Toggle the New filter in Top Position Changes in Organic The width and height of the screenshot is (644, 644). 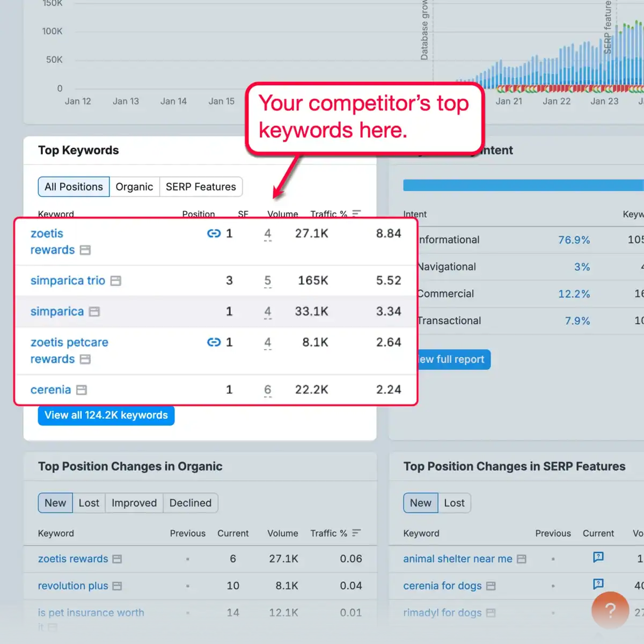(55, 503)
